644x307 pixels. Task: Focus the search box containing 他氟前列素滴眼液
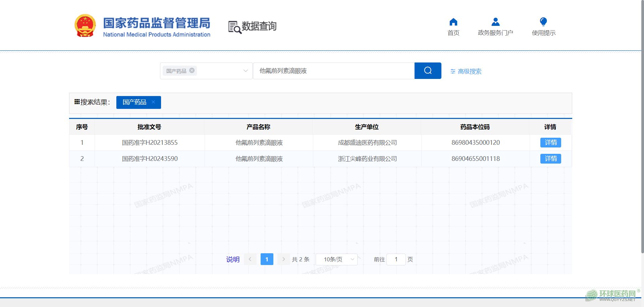tap(333, 71)
